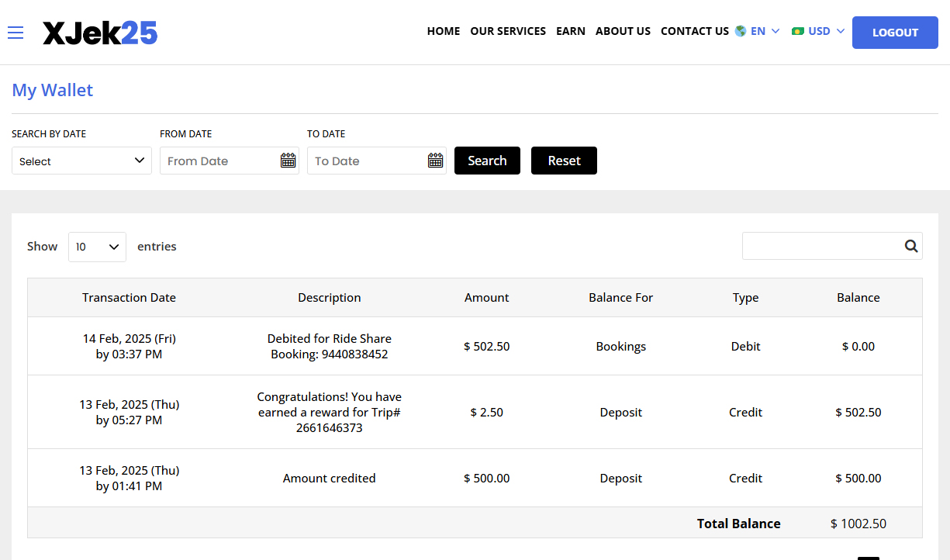Image resolution: width=950 pixels, height=560 pixels.
Task: Click the globe language icon
Action: pos(741,31)
